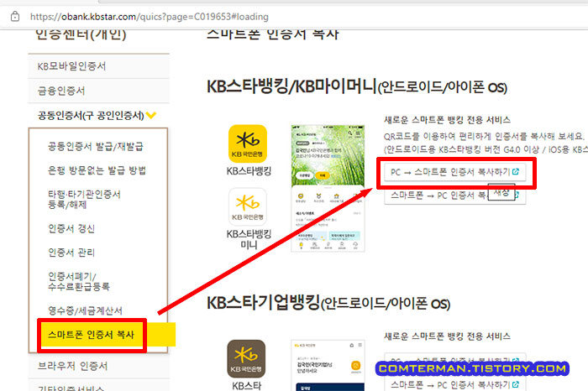Viewport: 588px width, 391px height.
Task: Open 타행·타기관인증서 등록/해제
Action: (84, 199)
